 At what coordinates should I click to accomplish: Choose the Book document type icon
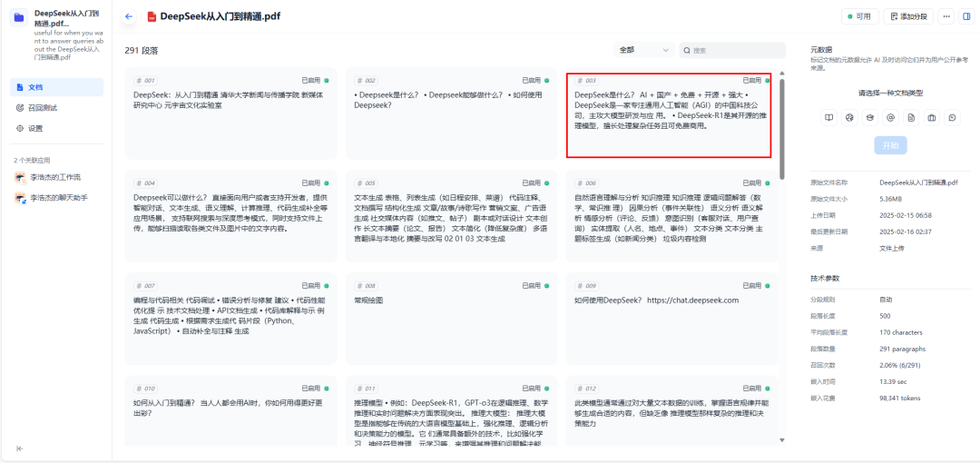pyautogui.click(x=829, y=117)
